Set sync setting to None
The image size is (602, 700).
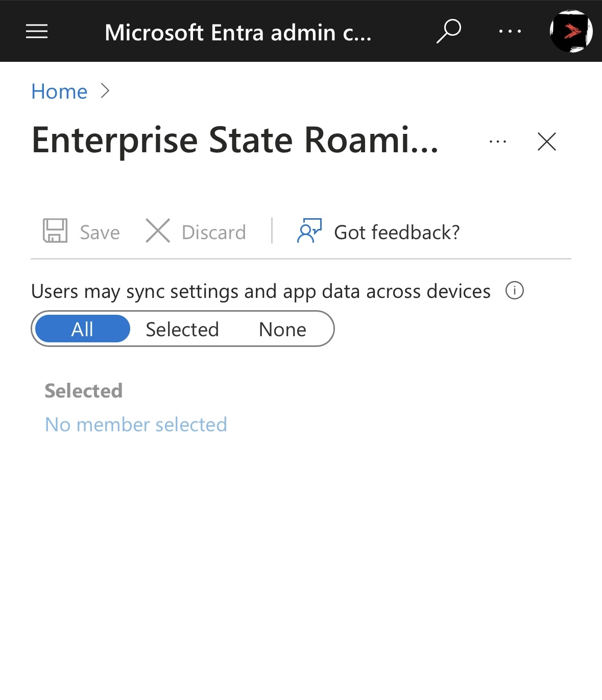tap(282, 329)
